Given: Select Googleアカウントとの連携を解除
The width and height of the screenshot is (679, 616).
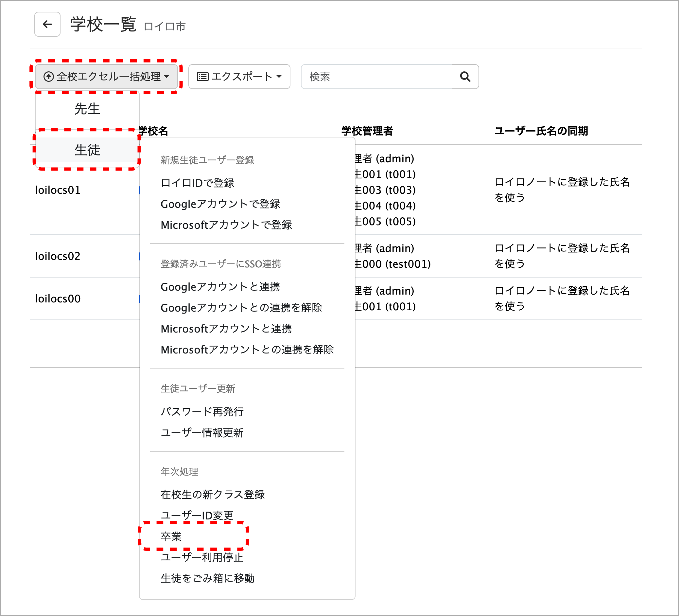Looking at the screenshot, I should click(241, 308).
